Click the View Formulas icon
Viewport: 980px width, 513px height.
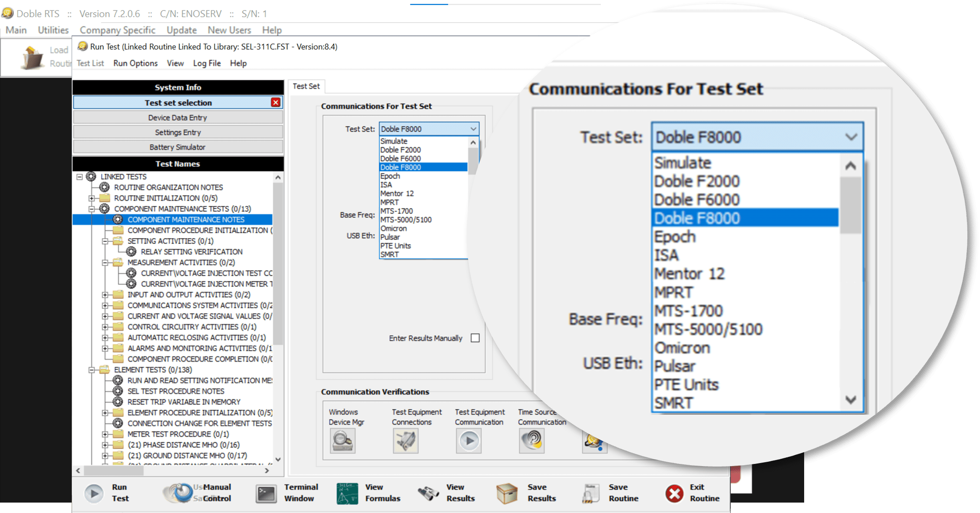pyautogui.click(x=347, y=493)
